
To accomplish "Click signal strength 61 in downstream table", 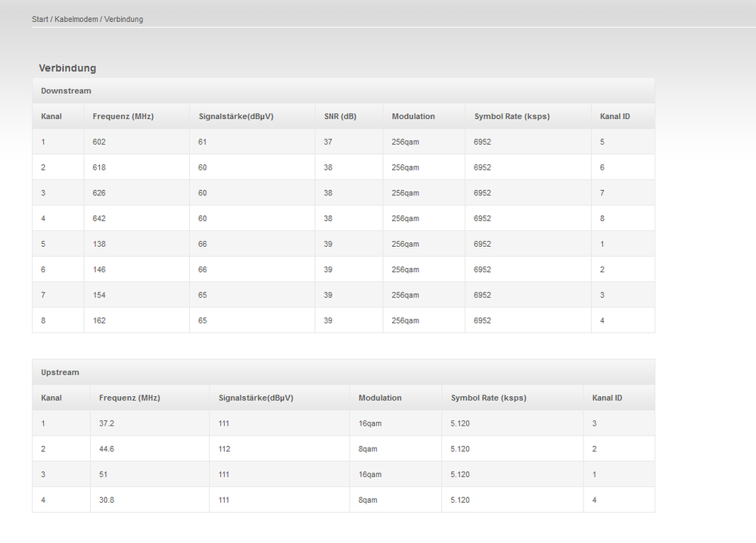I will (x=202, y=142).
